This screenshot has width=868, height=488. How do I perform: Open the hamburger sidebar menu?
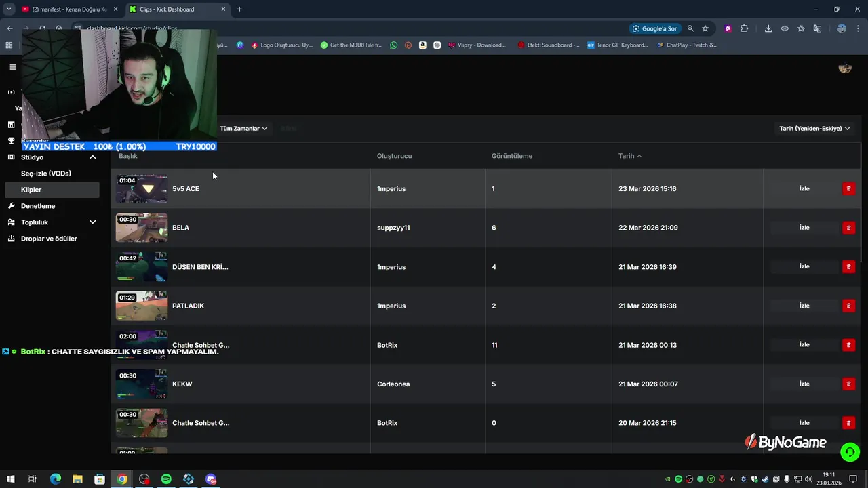point(13,67)
